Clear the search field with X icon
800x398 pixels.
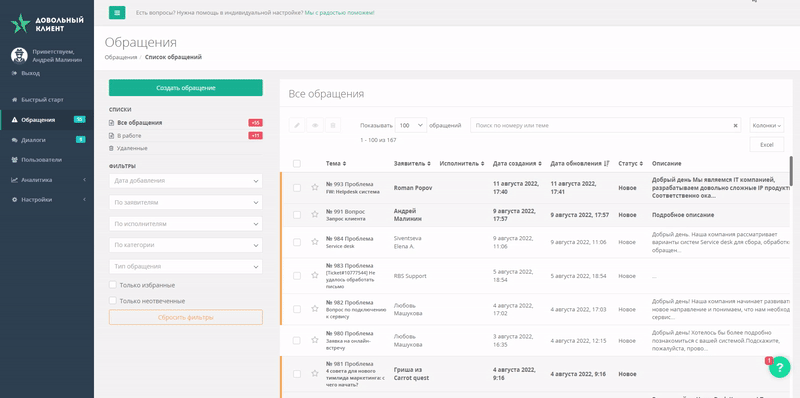pos(735,125)
